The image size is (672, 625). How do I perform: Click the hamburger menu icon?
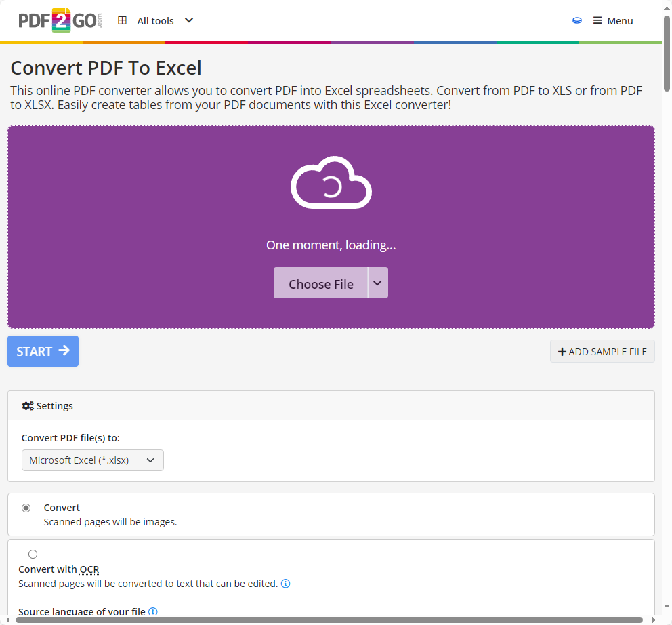597,20
